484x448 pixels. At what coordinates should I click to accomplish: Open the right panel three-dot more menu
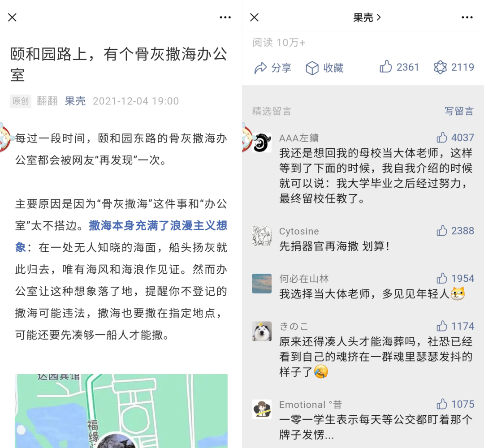pyautogui.click(x=467, y=17)
